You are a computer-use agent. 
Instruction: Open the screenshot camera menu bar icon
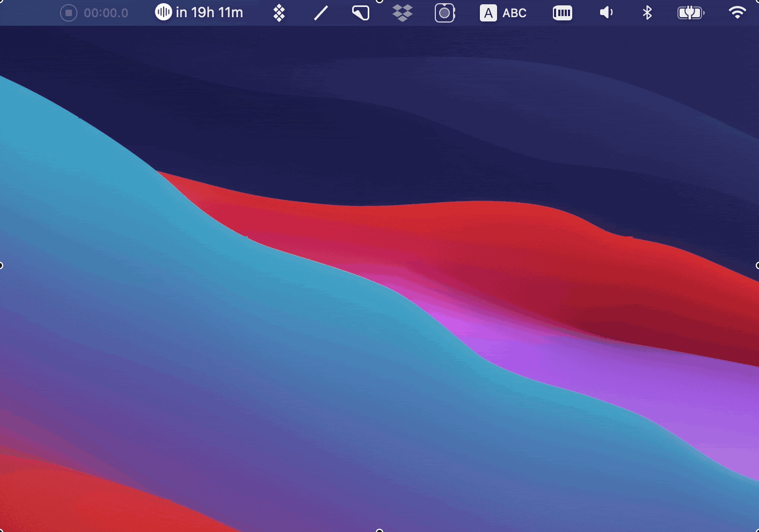click(x=445, y=13)
